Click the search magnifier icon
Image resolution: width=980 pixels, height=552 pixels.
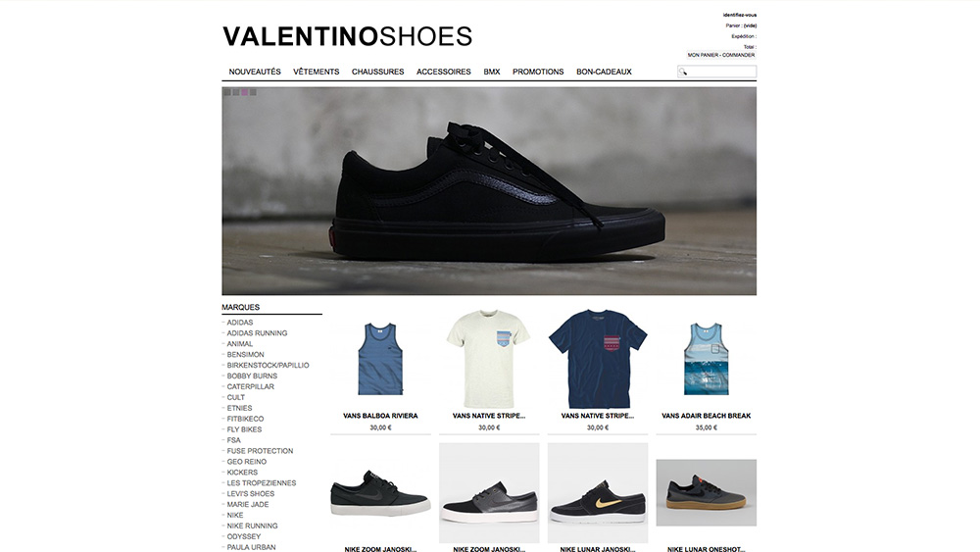(682, 72)
